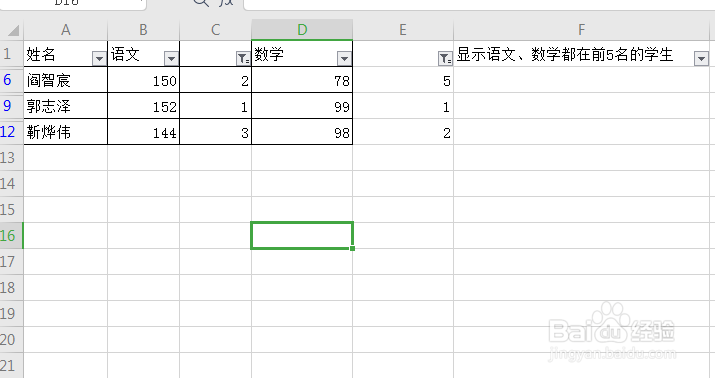The height and width of the screenshot is (378, 715).
Task: Select row 16 header
Action: 11,236
